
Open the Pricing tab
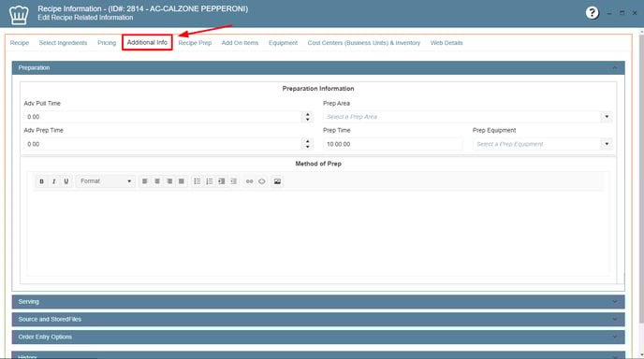pos(107,43)
